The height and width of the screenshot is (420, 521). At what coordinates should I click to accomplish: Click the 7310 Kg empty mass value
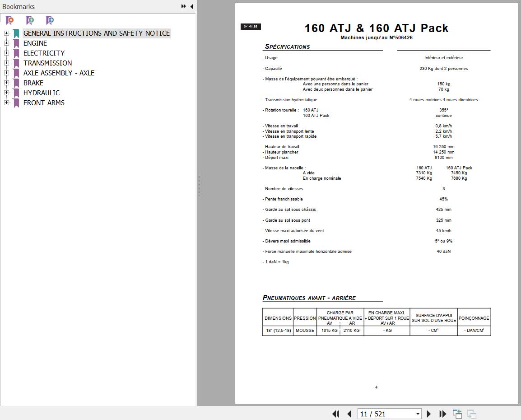[x=424, y=173]
